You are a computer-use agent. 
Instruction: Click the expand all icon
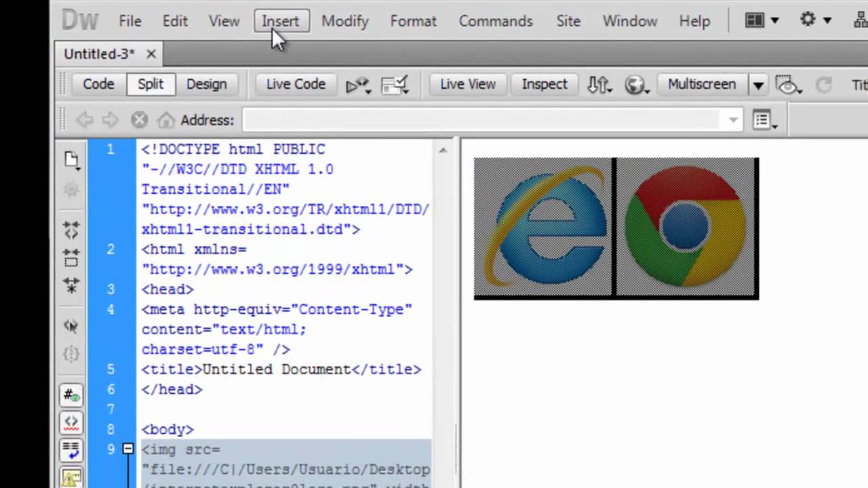coord(71,285)
